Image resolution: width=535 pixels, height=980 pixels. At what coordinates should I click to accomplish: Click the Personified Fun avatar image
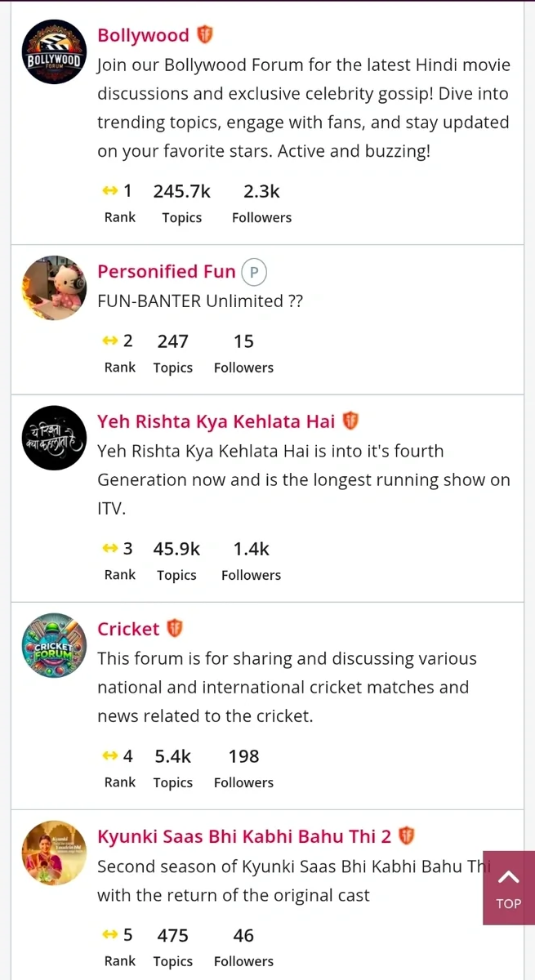click(x=54, y=287)
